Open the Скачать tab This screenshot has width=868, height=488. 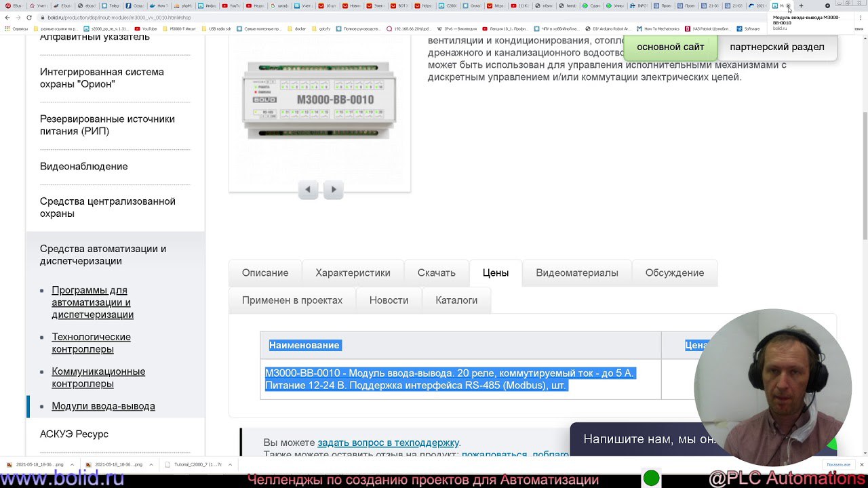(436, 273)
